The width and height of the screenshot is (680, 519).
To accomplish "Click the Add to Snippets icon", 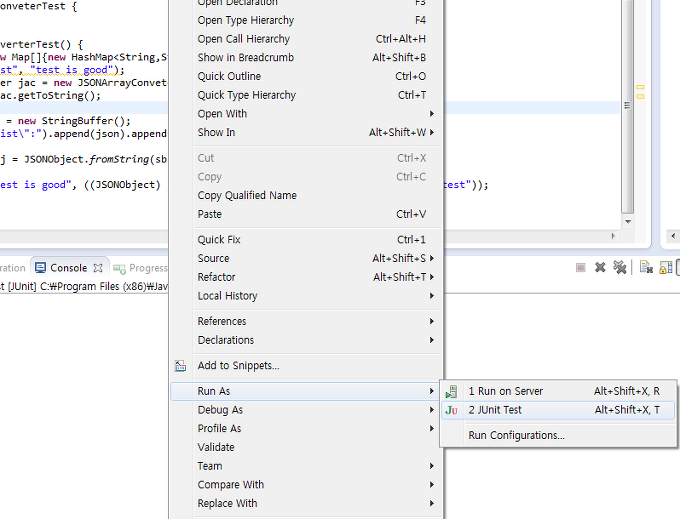I will (x=180, y=366).
